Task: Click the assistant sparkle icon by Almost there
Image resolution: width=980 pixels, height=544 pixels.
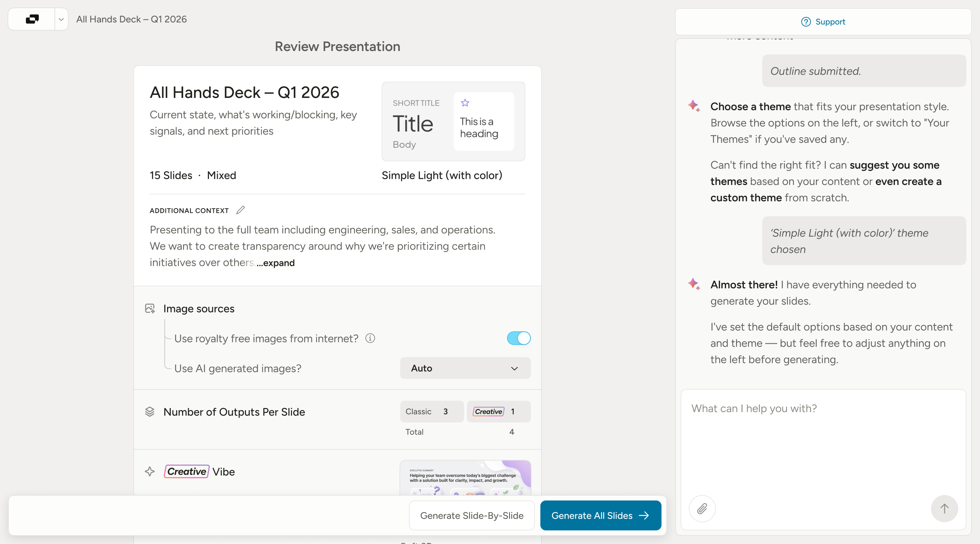Action: 694,284
